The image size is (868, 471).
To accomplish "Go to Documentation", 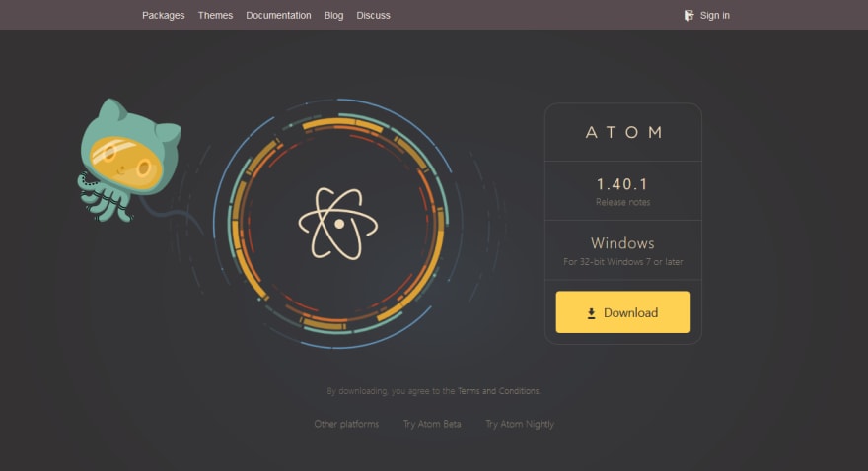I will pos(278,16).
